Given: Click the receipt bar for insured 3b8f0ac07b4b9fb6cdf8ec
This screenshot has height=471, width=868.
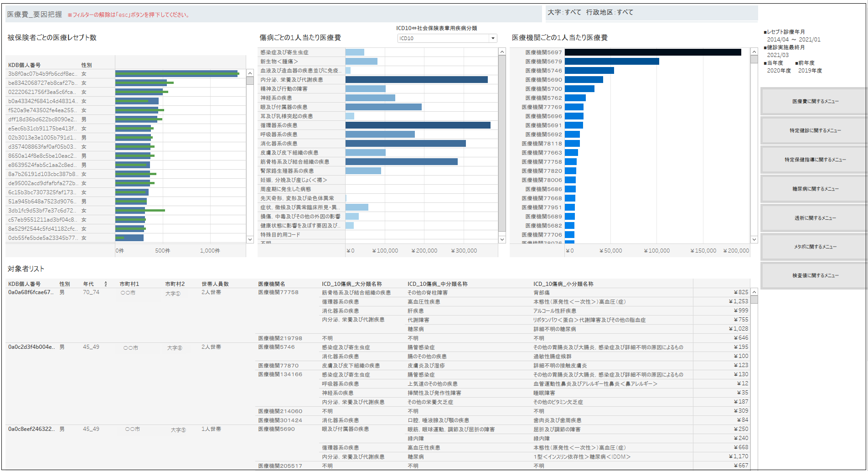Looking at the screenshot, I should (177, 73).
